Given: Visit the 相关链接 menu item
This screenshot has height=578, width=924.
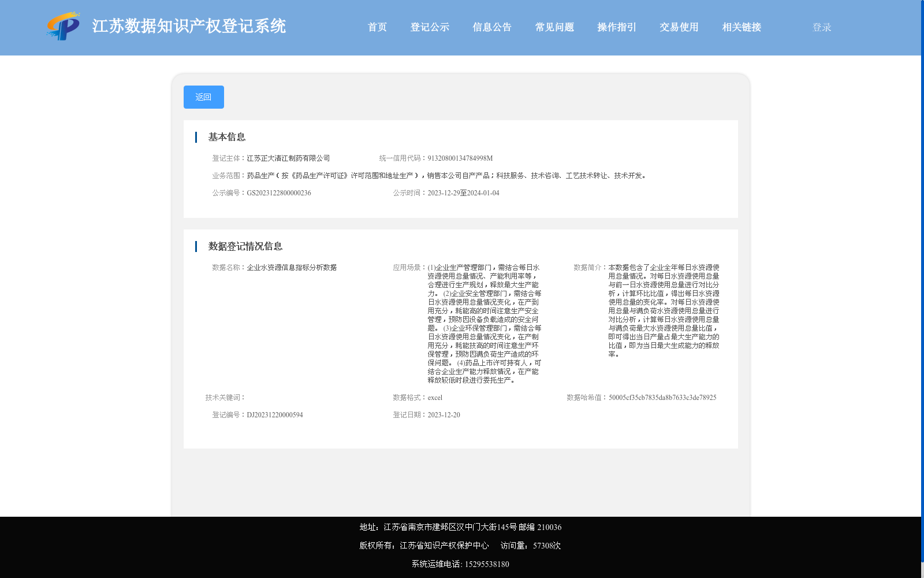Looking at the screenshot, I should 742,27.
